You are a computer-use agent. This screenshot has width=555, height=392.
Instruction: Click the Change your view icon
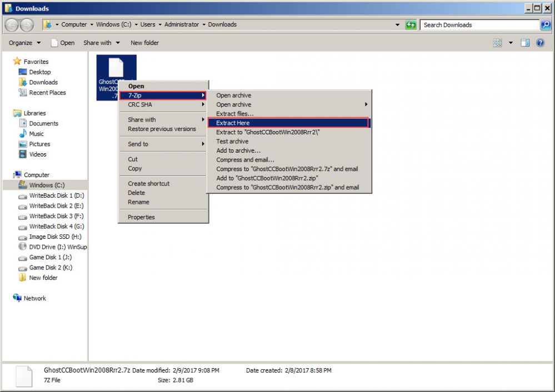coord(497,43)
